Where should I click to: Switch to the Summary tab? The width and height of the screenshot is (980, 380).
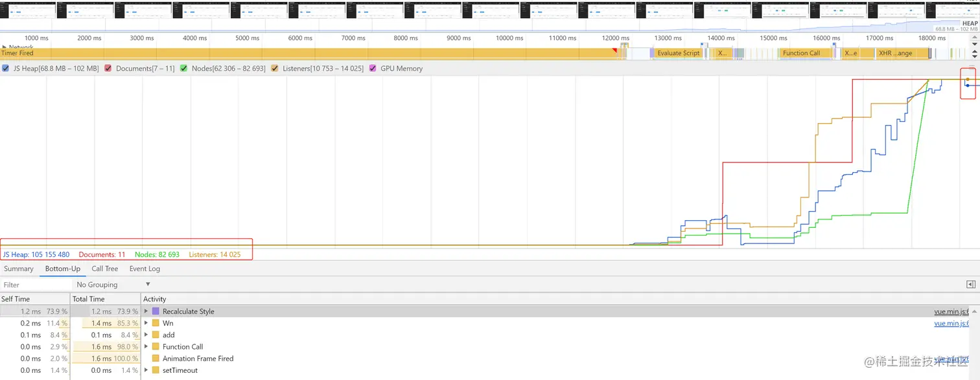(x=18, y=269)
